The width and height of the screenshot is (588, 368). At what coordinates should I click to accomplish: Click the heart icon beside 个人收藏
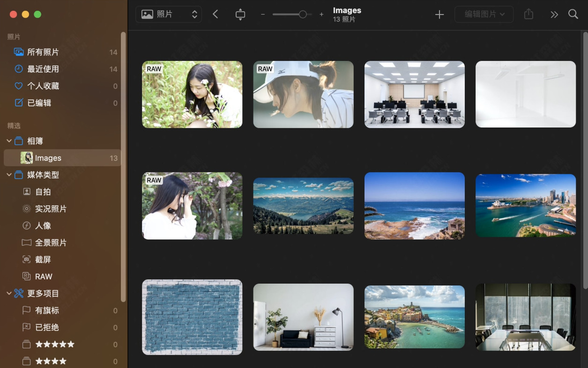(x=19, y=86)
